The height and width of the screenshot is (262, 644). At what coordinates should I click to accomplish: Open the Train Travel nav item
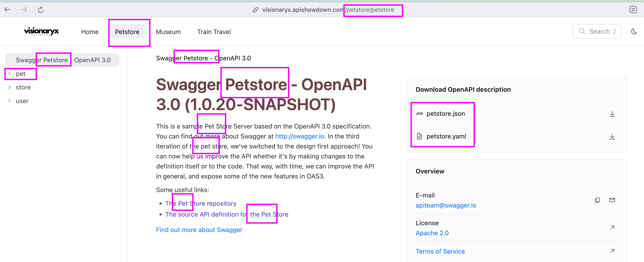214,32
